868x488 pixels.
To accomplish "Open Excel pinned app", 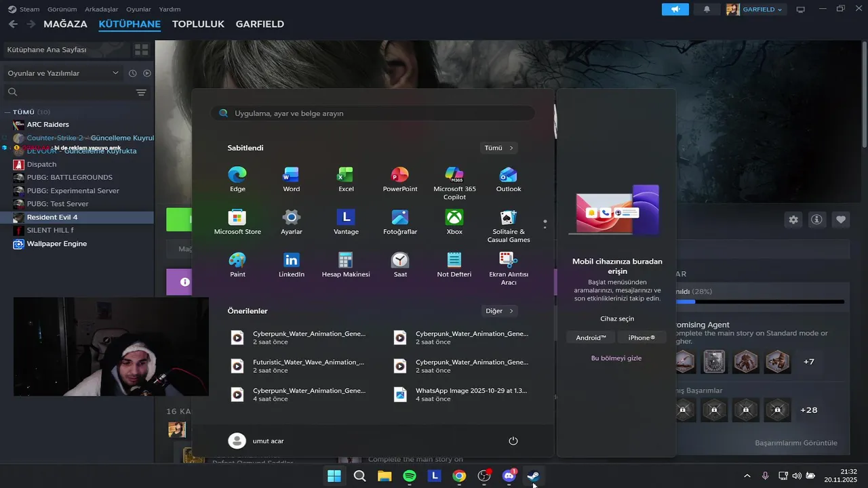I will pos(346,180).
